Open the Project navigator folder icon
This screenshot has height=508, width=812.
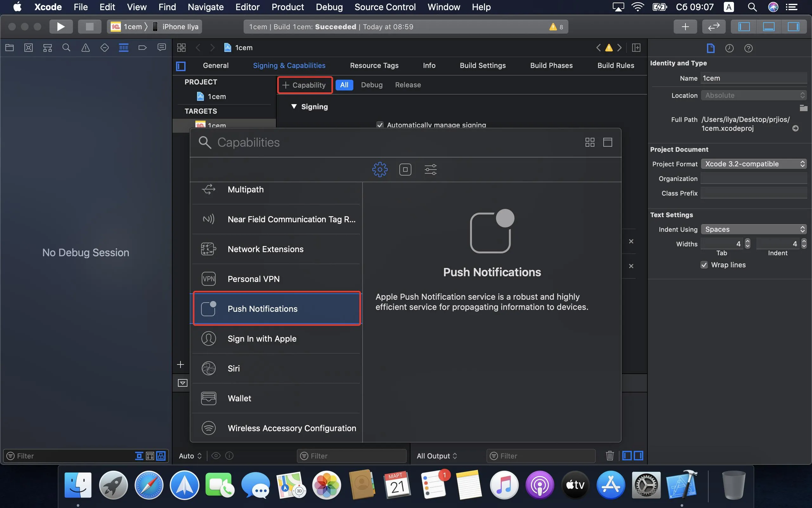pos(10,48)
